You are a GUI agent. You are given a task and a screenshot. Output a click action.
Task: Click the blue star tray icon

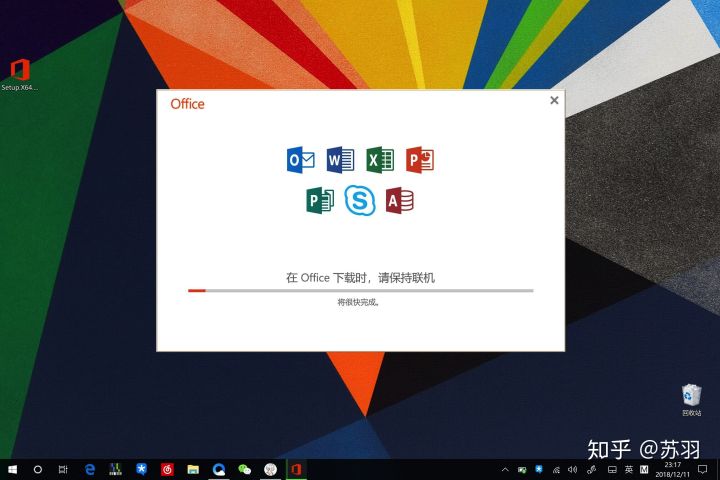click(x=539, y=469)
